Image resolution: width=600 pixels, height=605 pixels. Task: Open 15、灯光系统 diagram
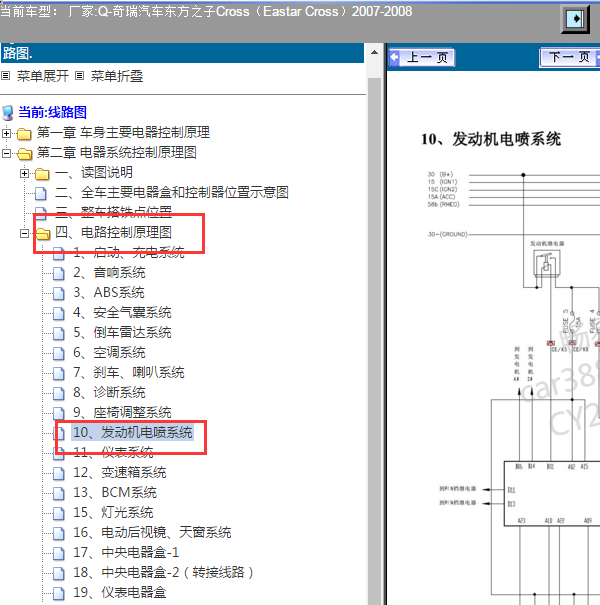point(113,513)
